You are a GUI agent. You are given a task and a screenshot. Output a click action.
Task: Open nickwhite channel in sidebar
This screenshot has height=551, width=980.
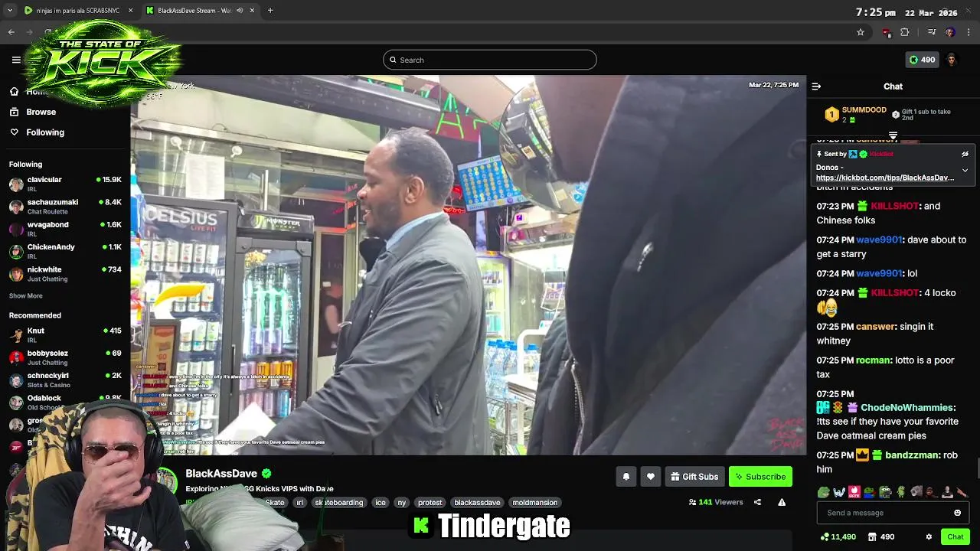[x=65, y=274]
